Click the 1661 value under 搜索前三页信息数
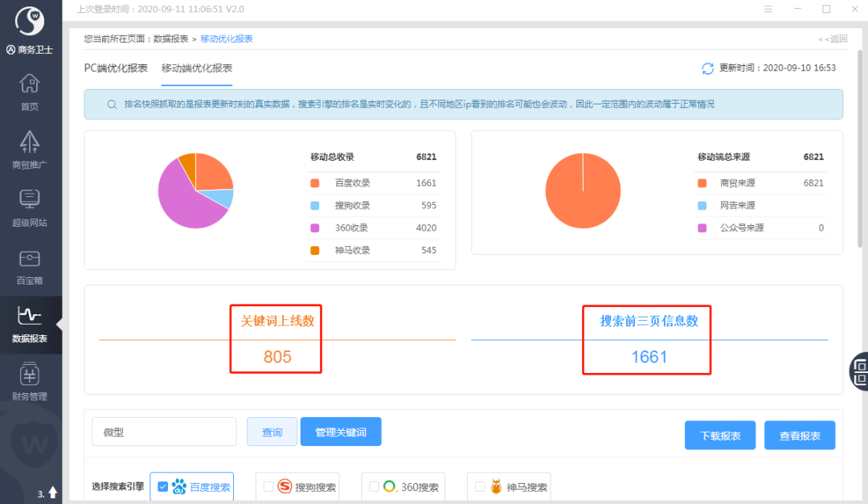 click(x=649, y=357)
